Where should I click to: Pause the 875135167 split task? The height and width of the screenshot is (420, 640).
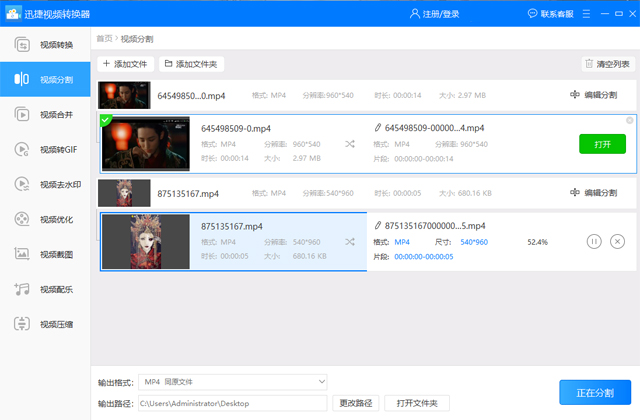click(594, 242)
